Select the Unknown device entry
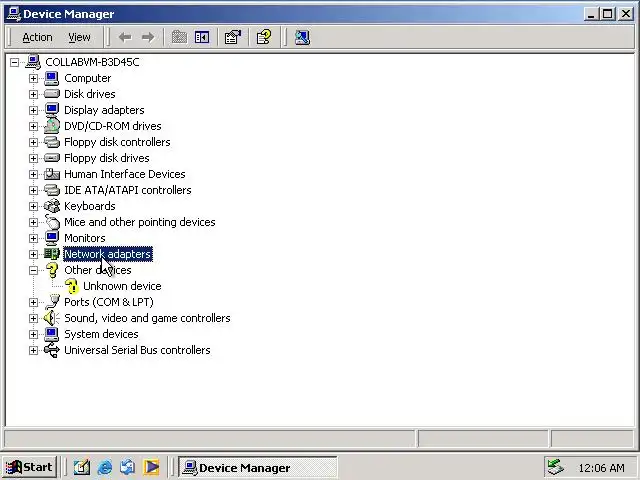640x480 pixels. (x=122, y=286)
